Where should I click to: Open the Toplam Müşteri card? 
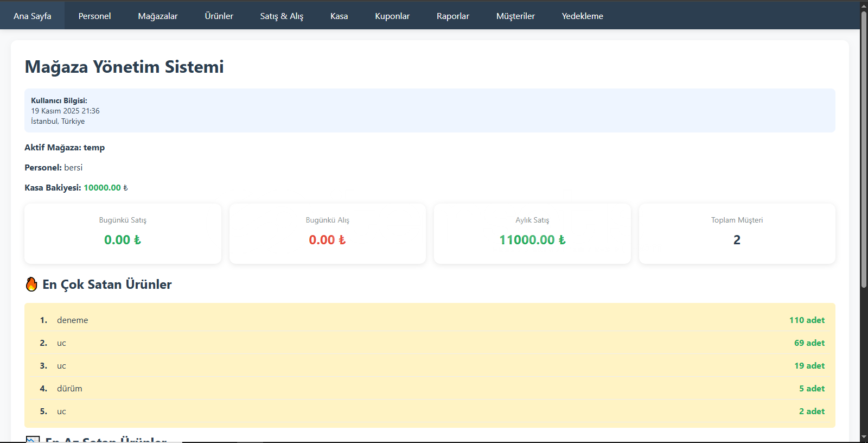point(737,233)
